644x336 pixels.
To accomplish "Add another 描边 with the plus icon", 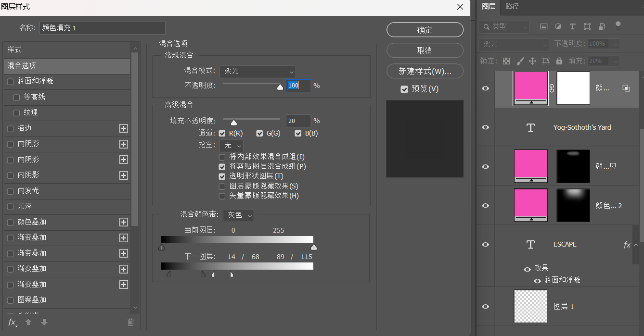I will pos(124,128).
